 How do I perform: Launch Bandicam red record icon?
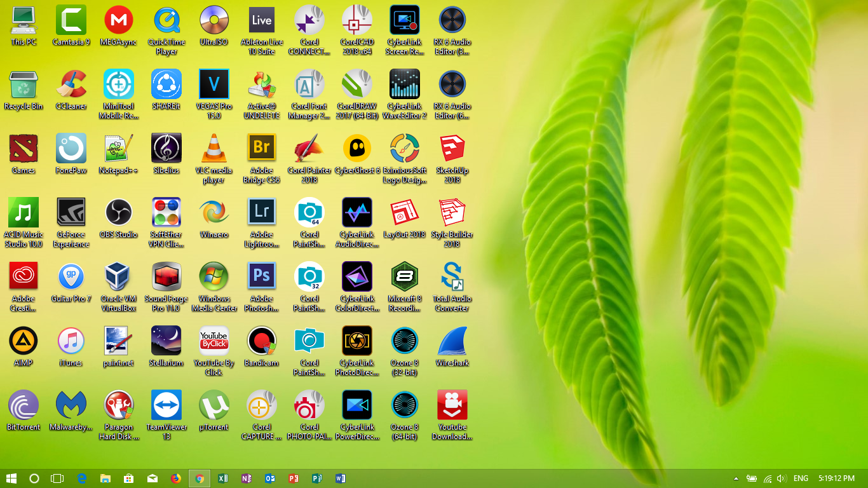(262, 341)
